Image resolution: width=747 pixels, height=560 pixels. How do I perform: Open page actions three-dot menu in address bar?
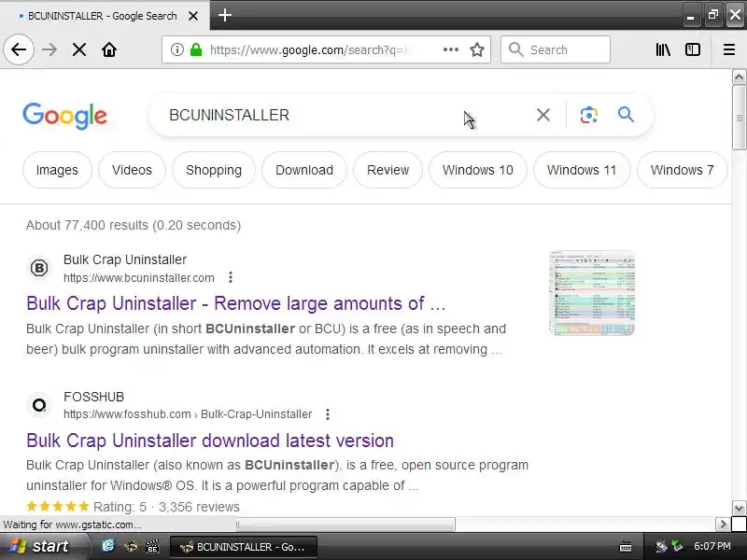coord(450,49)
